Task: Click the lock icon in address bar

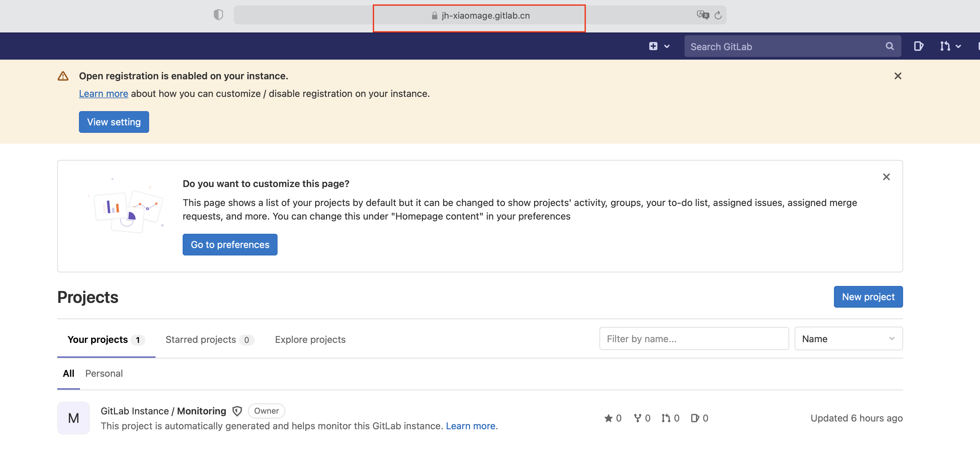Action: click(x=434, y=16)
